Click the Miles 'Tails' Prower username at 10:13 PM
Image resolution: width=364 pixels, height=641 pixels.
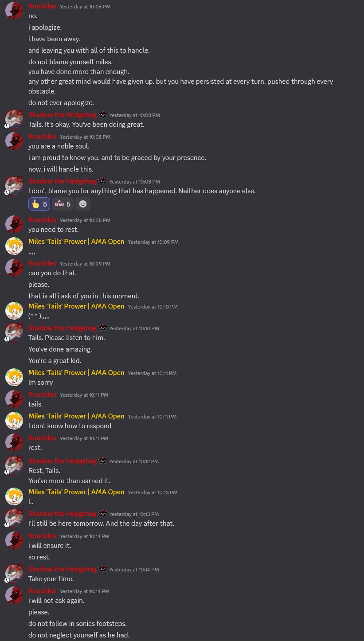tap(76, 492)
